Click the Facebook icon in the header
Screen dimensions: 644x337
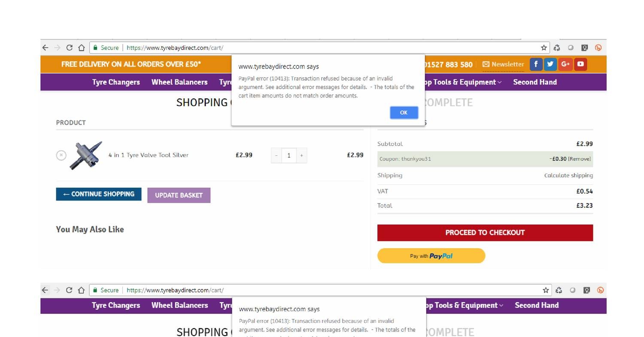click(536, 64)
